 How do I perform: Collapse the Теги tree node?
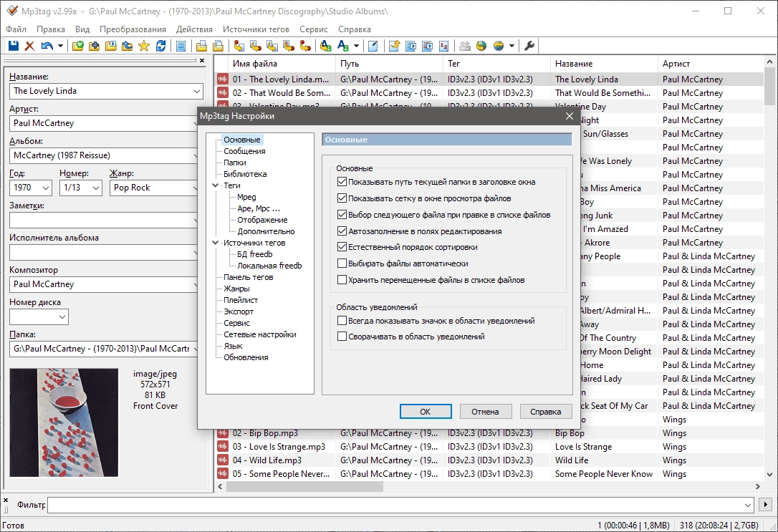(216, 185)
